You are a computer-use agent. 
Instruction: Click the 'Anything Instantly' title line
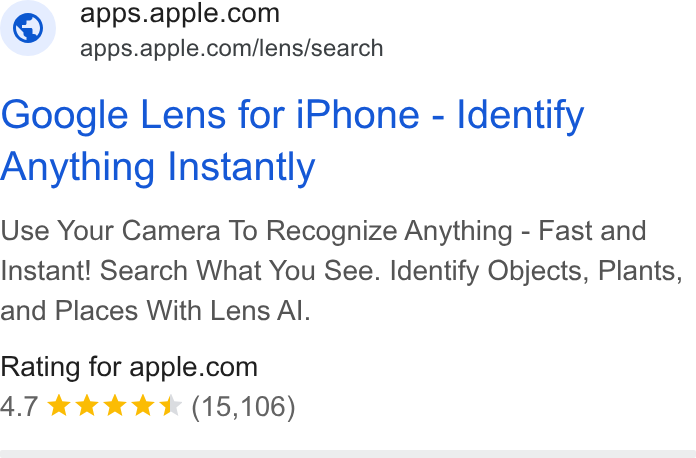click(x=158, y=167)
